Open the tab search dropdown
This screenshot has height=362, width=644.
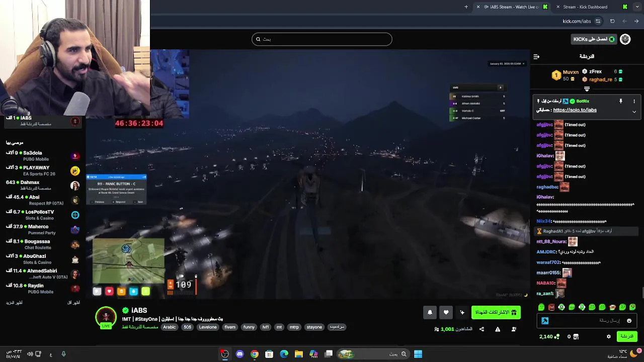click(x=637, y=7)
